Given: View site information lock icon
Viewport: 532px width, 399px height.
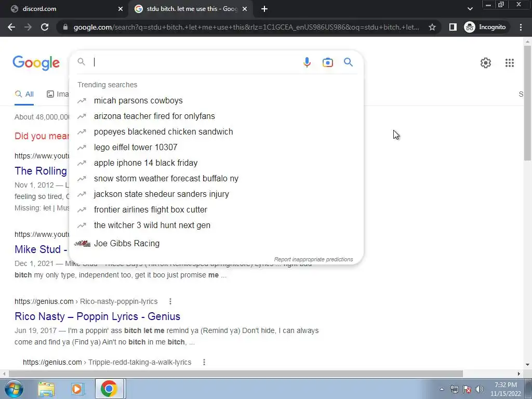Looking at the screenshot, I should tap(65, 27).
